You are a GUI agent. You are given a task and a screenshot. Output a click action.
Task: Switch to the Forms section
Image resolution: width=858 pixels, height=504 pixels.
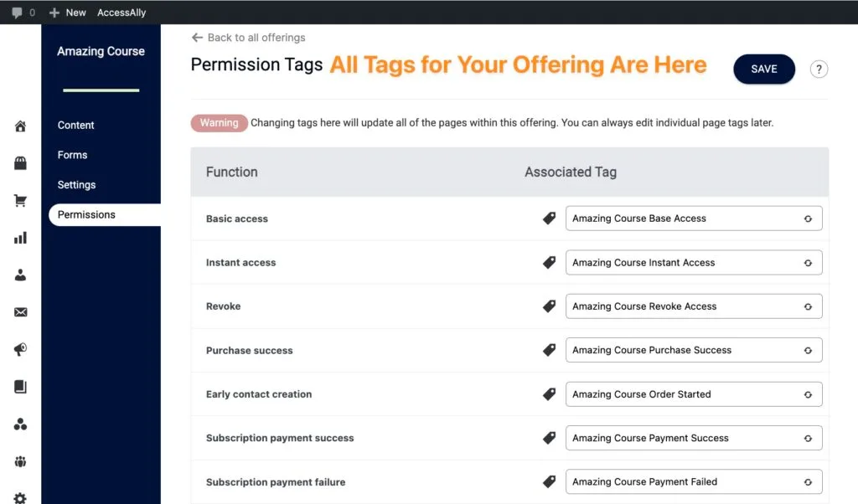coord(72,155)
